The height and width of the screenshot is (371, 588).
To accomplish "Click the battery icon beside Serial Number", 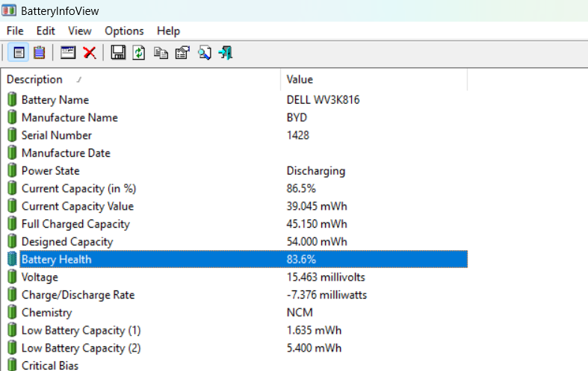I will pyautogui.click(x=12, y=134).
